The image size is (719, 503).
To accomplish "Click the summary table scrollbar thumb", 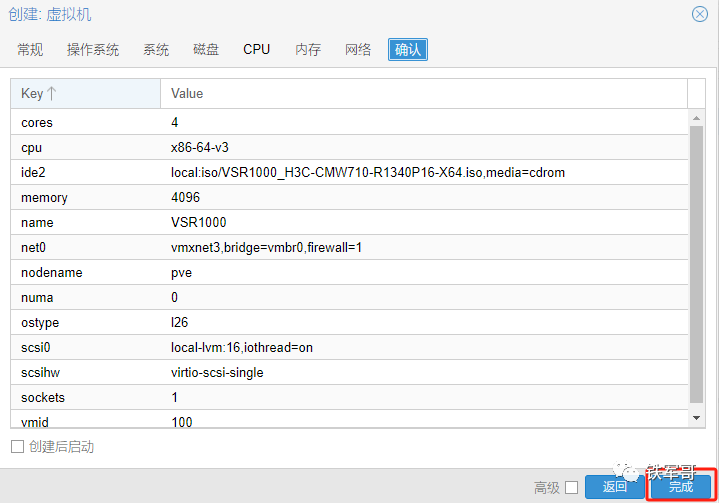I will (x=696, y=265).
